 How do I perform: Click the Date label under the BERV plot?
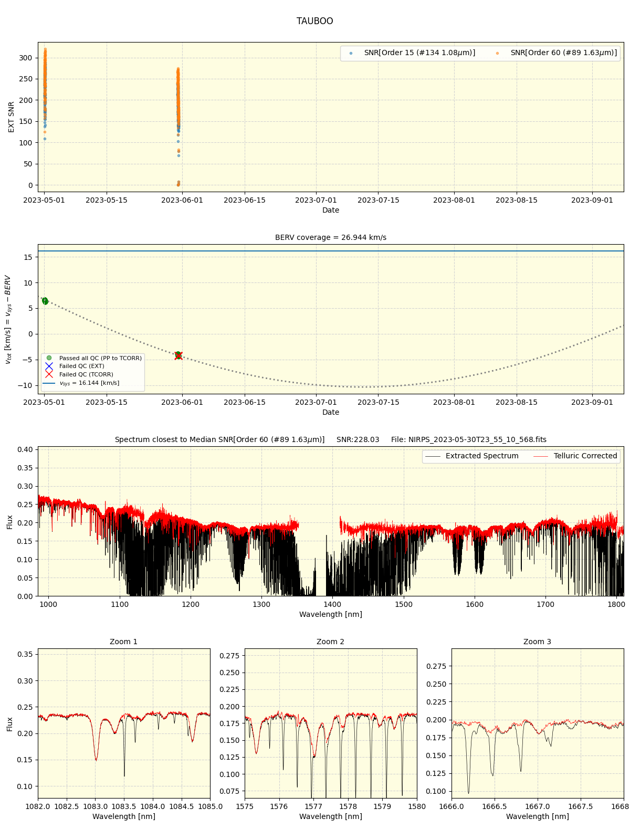tap(331, 412)
